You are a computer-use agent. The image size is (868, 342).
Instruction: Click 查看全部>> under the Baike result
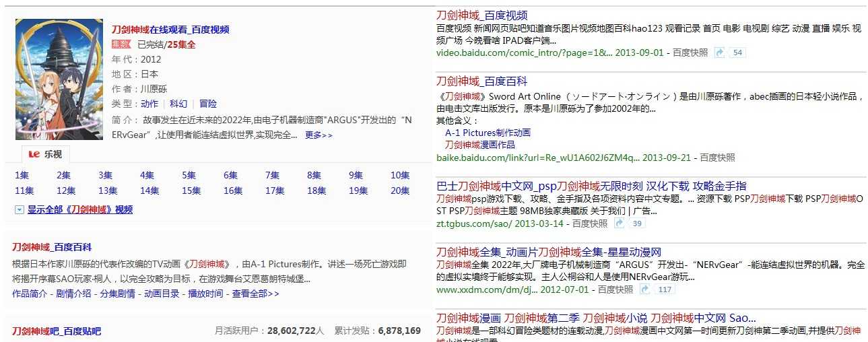coord(255,294)
